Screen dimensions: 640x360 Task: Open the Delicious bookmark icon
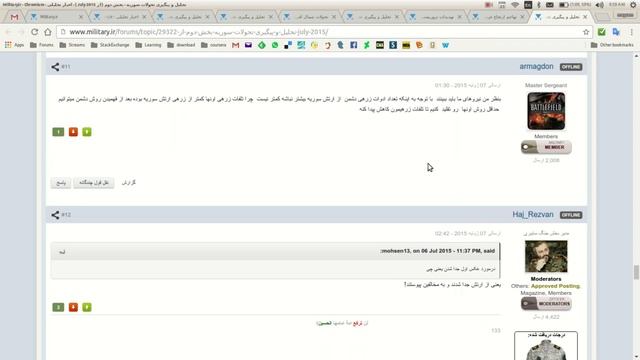click(x=288, y=45)
